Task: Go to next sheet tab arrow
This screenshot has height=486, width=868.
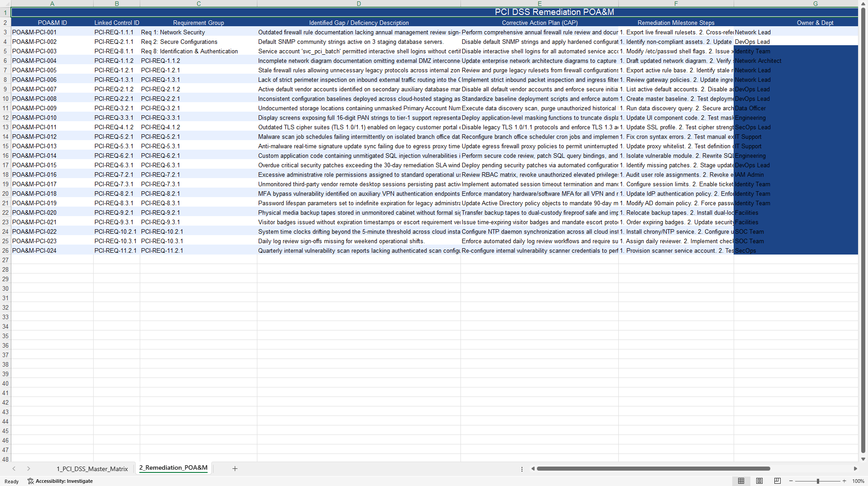Action: [28, 468]
